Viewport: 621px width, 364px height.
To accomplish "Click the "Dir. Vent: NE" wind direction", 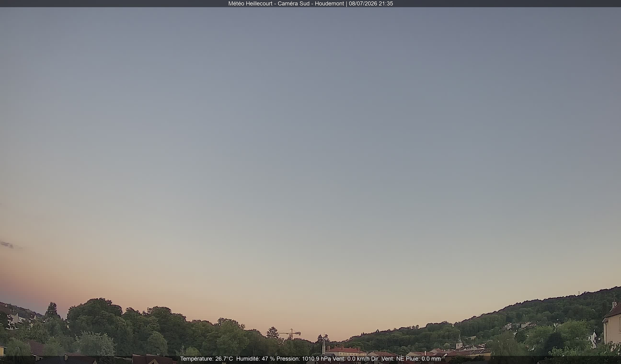I will coord(388,359).
